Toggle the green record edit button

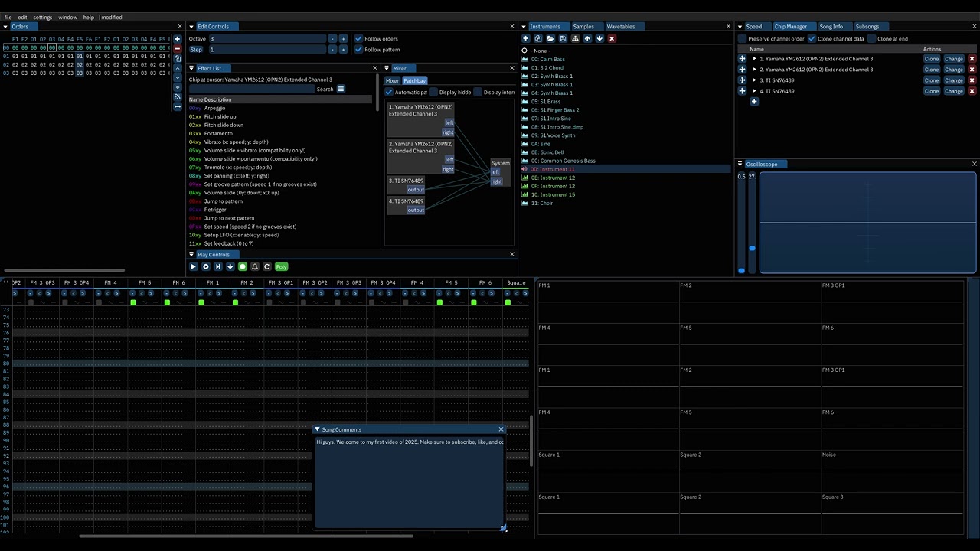point(243,266)
